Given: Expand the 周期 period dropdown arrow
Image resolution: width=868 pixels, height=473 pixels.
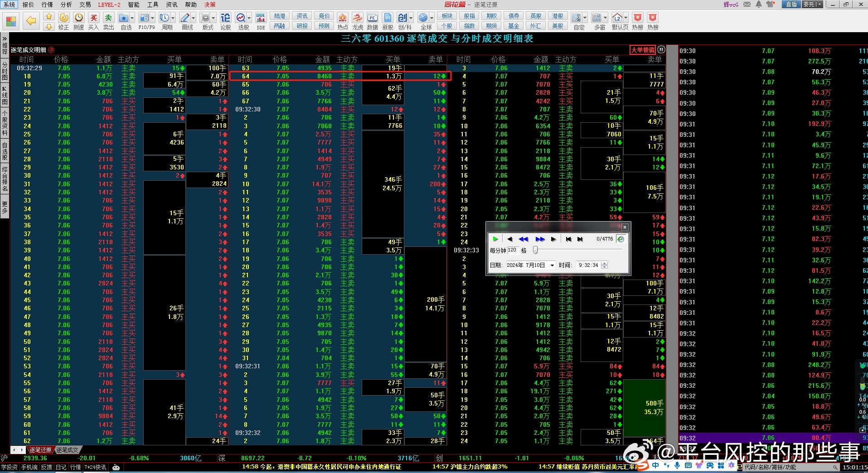Looking at the screenshot, I should click(173, 18).
